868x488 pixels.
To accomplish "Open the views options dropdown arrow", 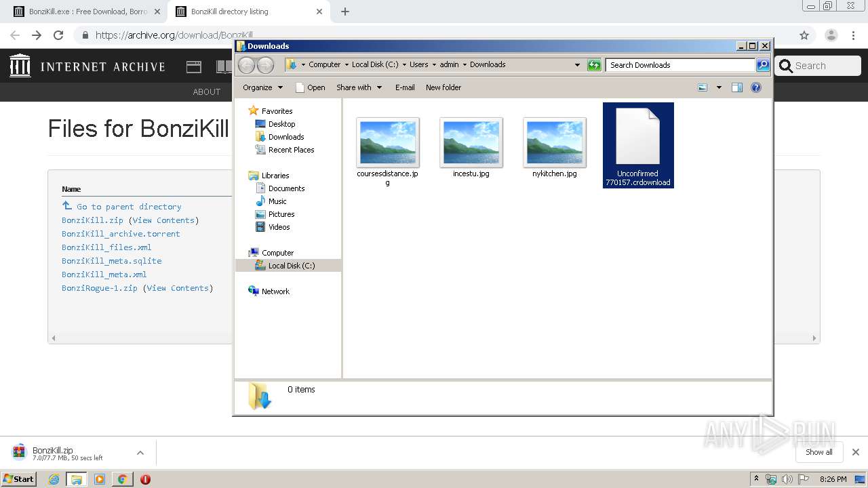I will click(719, 87).
